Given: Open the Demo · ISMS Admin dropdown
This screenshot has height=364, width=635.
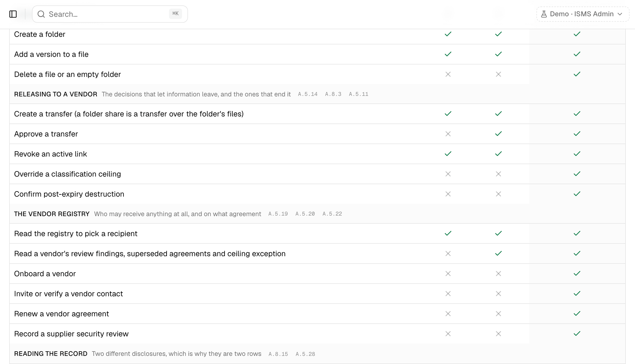Looking at the screenshot, I should click(x=583, y=14).
